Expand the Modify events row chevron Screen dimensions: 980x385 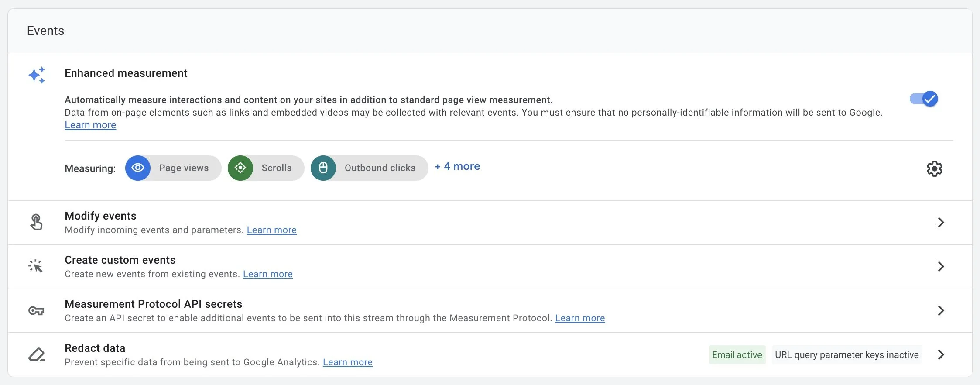coord(941,223)
